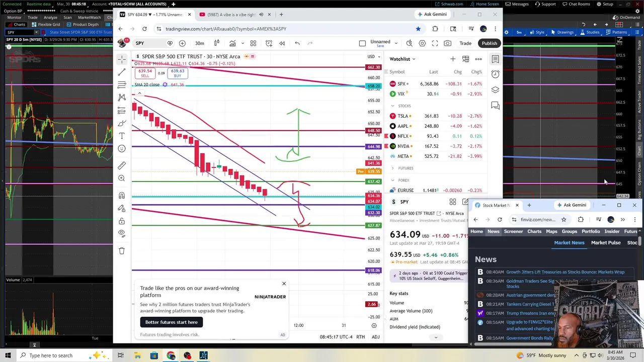This screenshot has width=644, height=362.
Task: Collapse the STOCKS watchlist section
Action: [x=392, y=106]
